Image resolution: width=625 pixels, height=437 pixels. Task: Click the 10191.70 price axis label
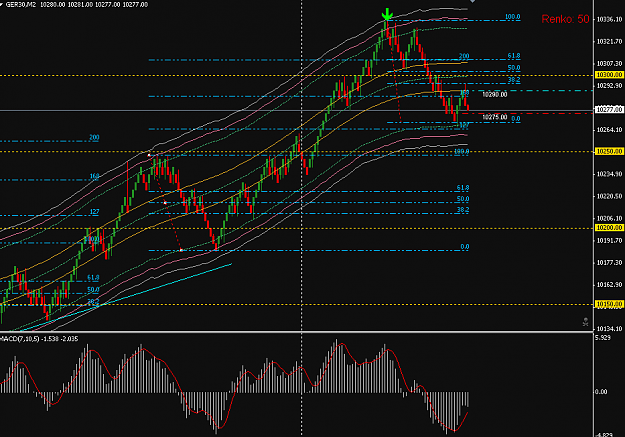coord(609,240)
